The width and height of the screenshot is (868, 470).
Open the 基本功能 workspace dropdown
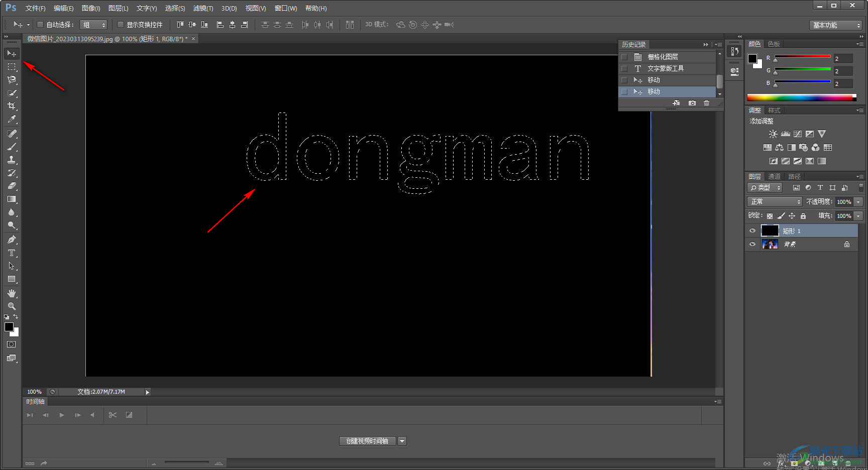pos(836,25)
